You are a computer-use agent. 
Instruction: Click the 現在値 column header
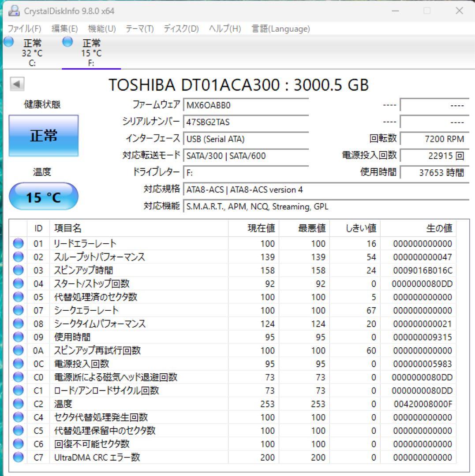(x=254, y=228)
